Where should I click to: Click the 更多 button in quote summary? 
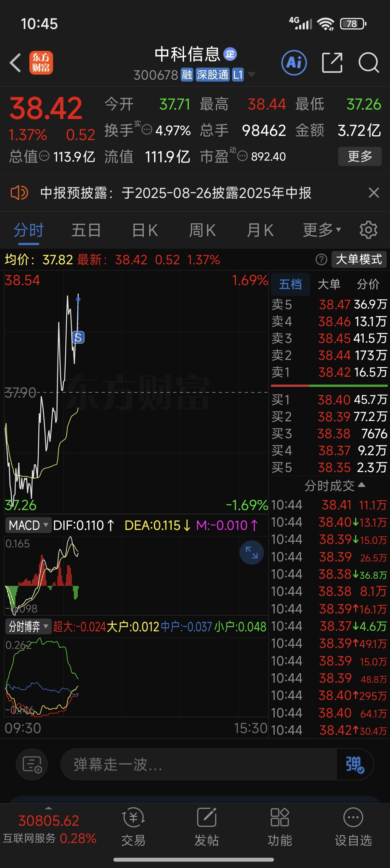coord(360,156)
